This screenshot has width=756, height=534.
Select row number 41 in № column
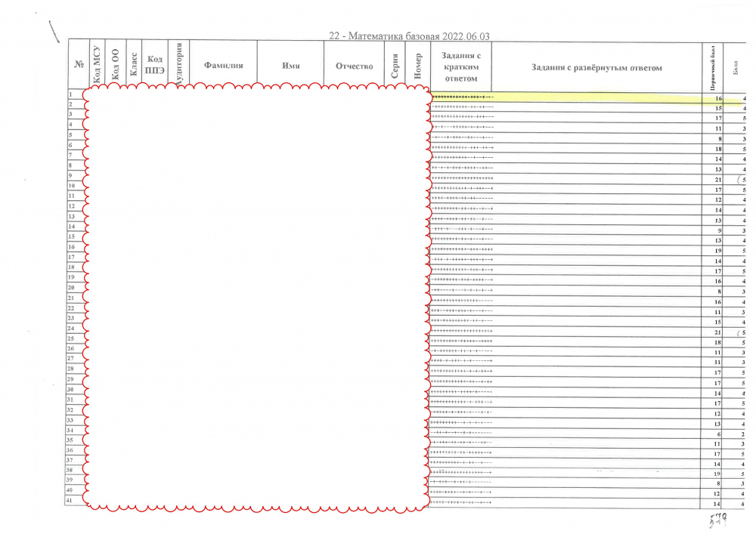pos(70,500)
